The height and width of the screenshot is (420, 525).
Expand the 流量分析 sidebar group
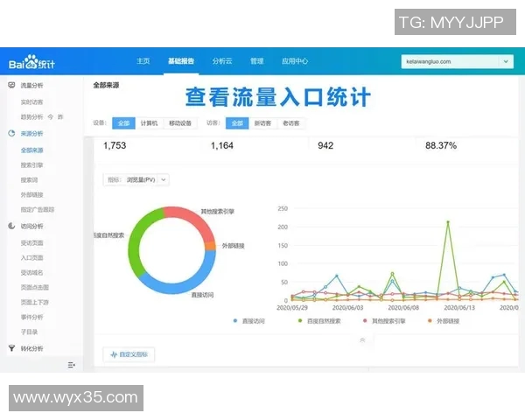[x=31, y=86]
